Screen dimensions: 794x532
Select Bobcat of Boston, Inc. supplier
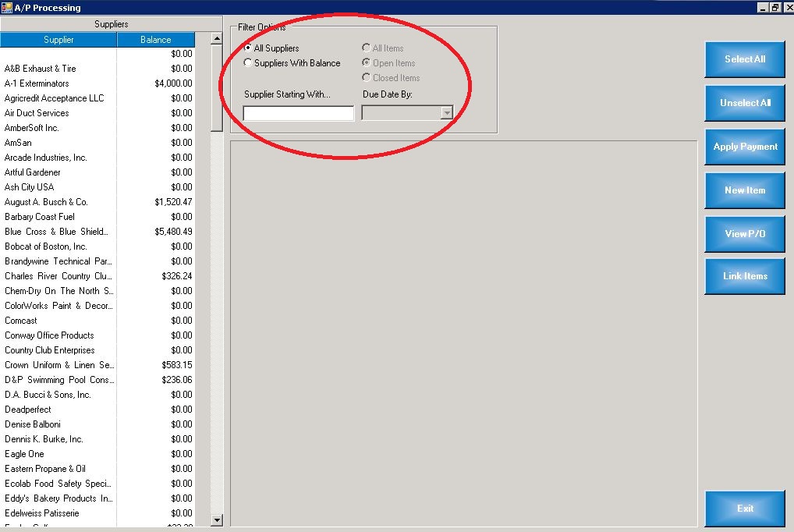pos(97,246)
